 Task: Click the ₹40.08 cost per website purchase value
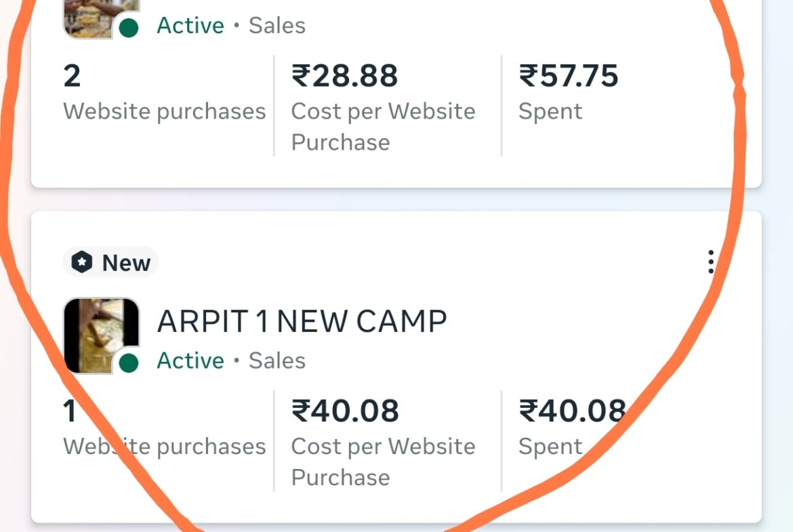pos(345,411)
